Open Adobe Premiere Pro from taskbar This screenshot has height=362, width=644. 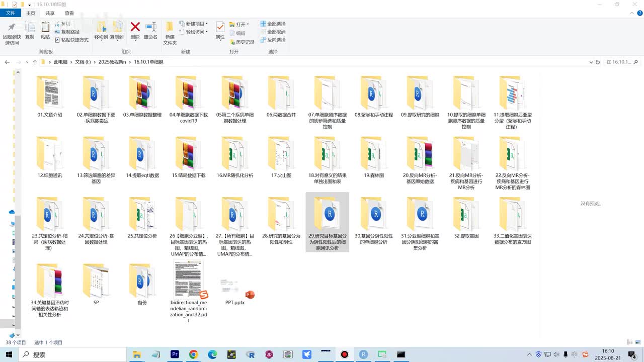175,354
